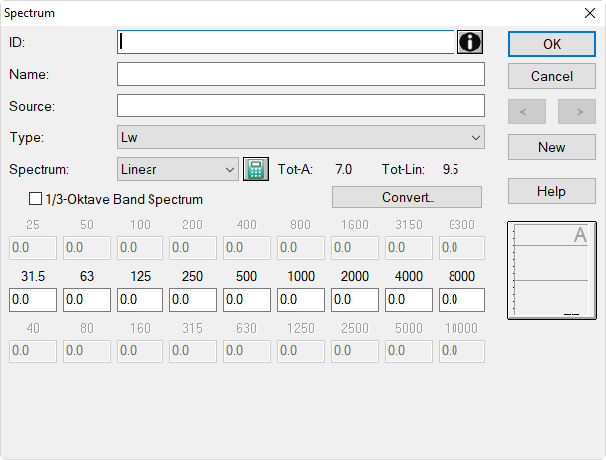606x460 pixels.
Task: Click the disabled 630 Hz value field
Action: pos(247,351)
